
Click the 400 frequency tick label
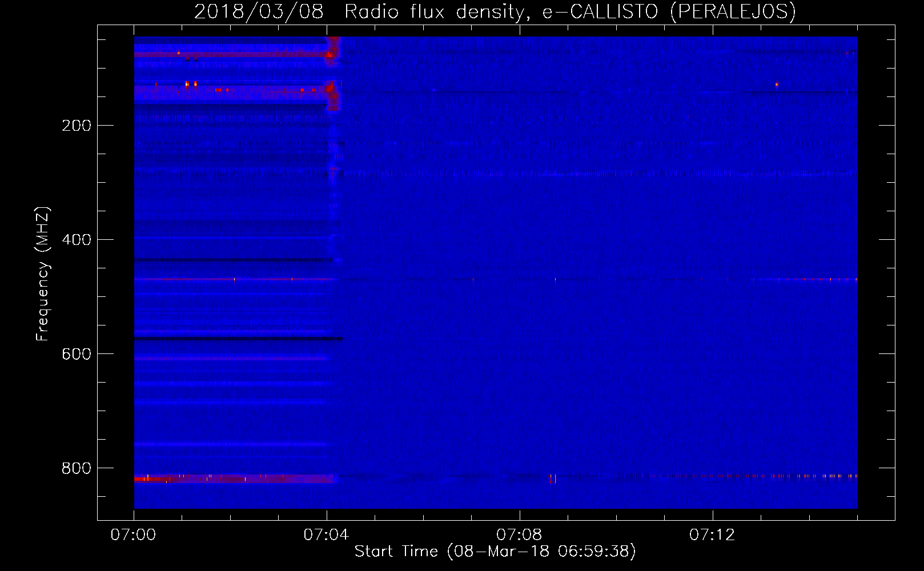(77, 240)
